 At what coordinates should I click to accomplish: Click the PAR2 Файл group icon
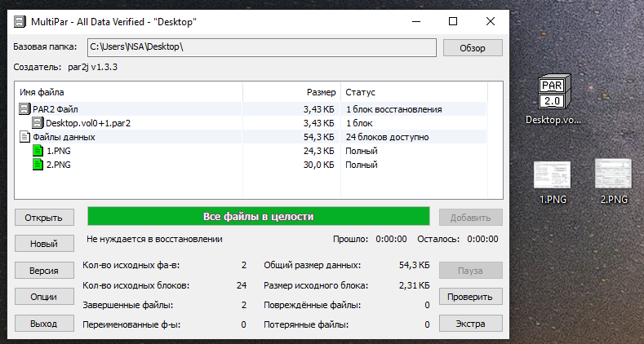click(24, 109)
